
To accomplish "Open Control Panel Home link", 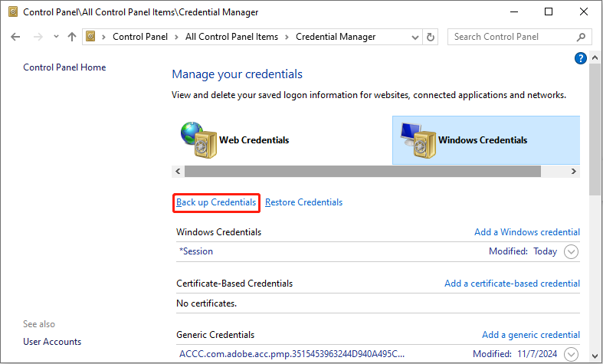I will point(64,67).
